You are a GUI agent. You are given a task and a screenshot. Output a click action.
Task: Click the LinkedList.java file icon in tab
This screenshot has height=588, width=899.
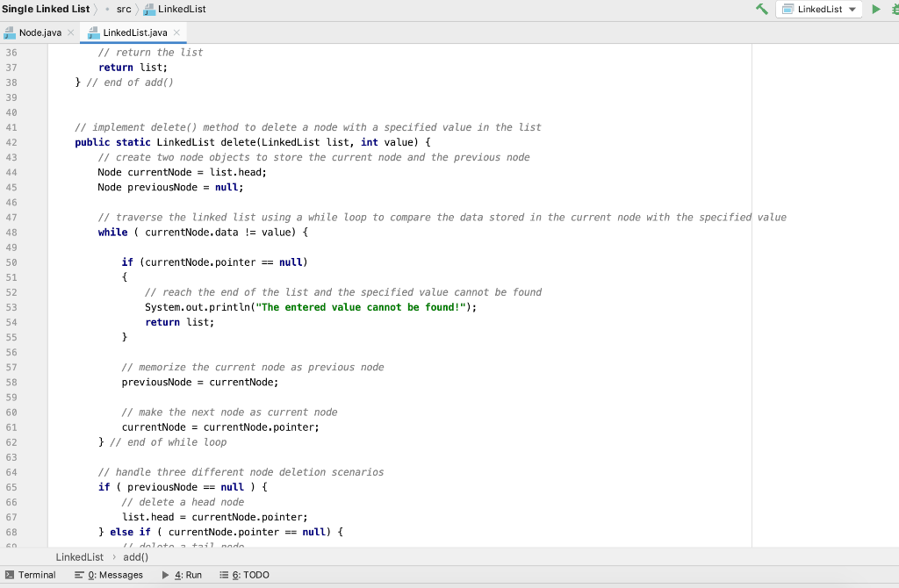(94, 32)
